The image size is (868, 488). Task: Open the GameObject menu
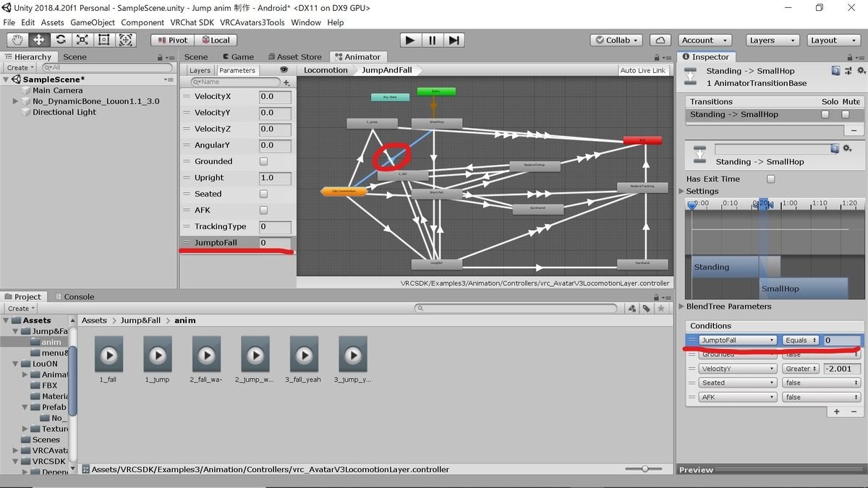point(93,22)
